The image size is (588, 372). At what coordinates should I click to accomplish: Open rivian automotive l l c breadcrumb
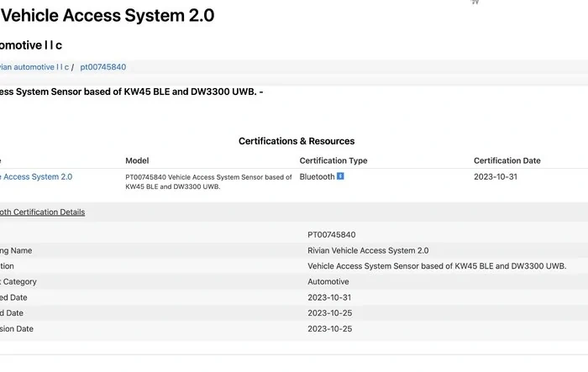tap(34, 67)
